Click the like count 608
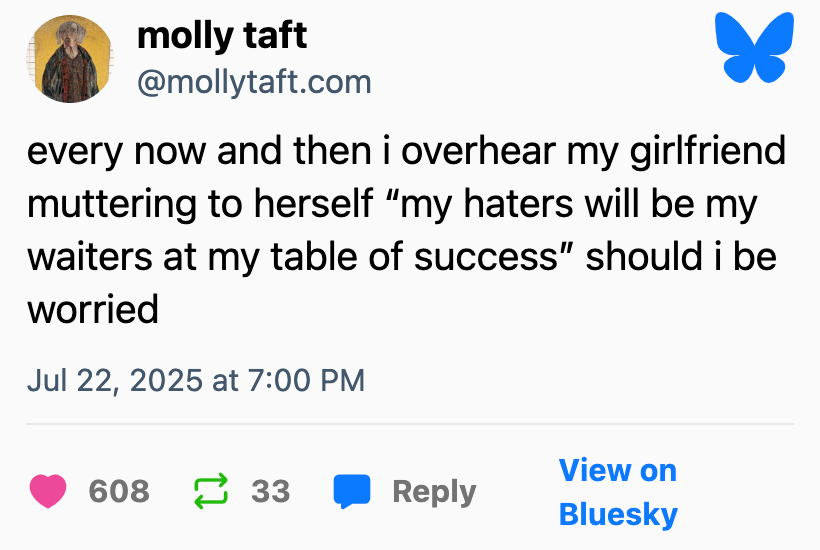 click(119, 491)
